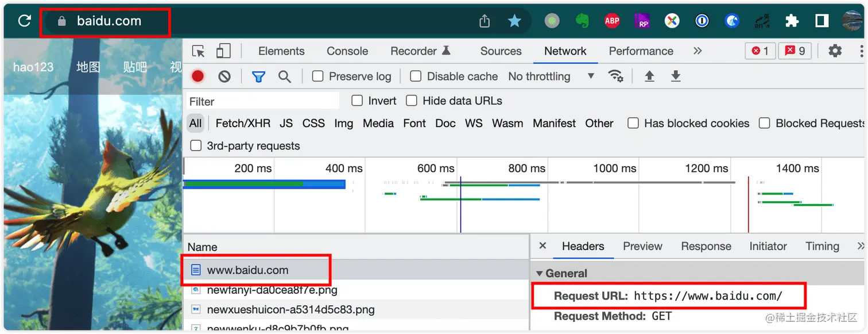
Task: Toggle the network filter funnel icon
Action: [x=258, y=76]
